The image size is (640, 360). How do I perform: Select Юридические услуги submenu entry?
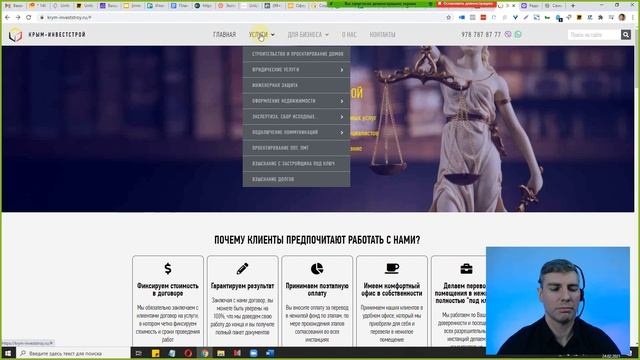[296, 70]
